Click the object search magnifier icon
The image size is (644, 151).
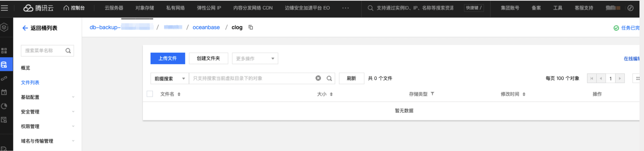pos(329,79)
